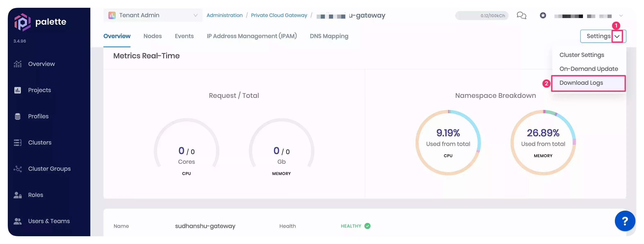Click the star badge icon in header

click(543, 16)
